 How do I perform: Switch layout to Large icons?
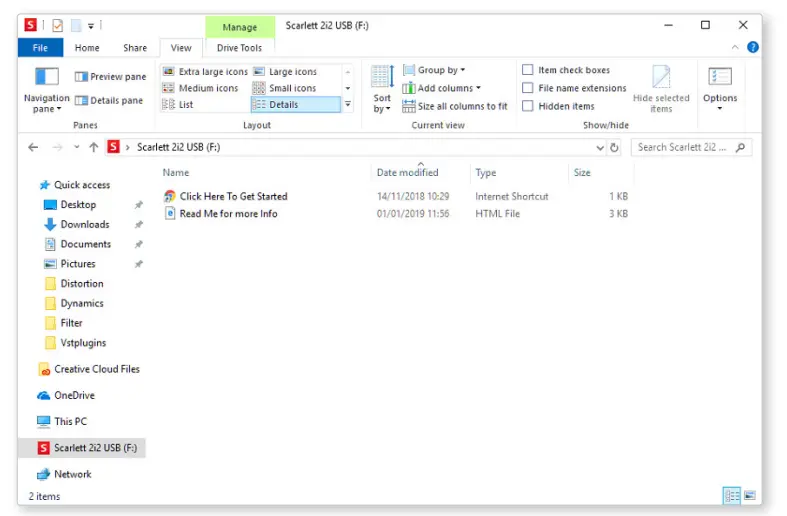coord(285,72)
